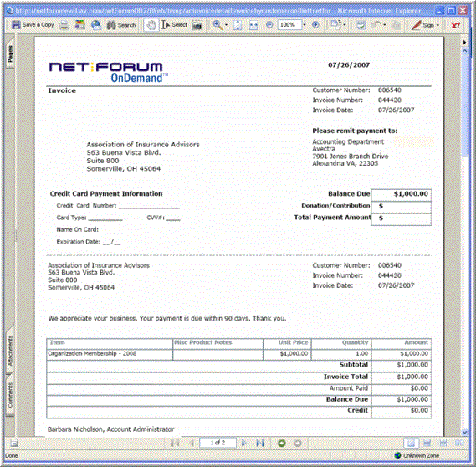Click the Fit Width icon

pos(253,25)
